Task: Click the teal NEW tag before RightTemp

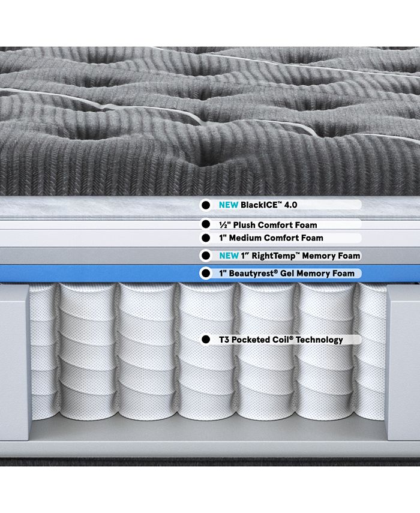Action: [x=229, y=256]
